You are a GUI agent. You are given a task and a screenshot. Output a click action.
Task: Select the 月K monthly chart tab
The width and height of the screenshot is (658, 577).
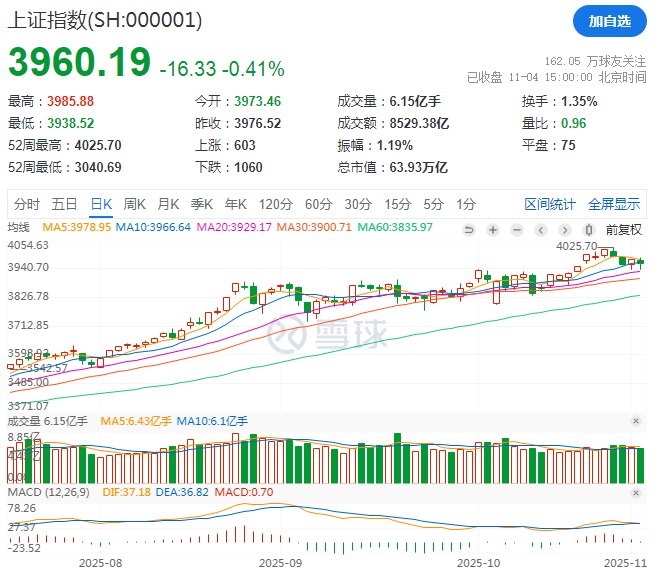[168, 204]
